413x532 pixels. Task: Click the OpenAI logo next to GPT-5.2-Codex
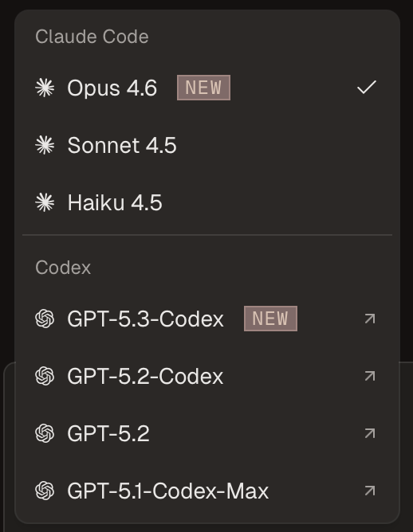[x=45, y=376]
